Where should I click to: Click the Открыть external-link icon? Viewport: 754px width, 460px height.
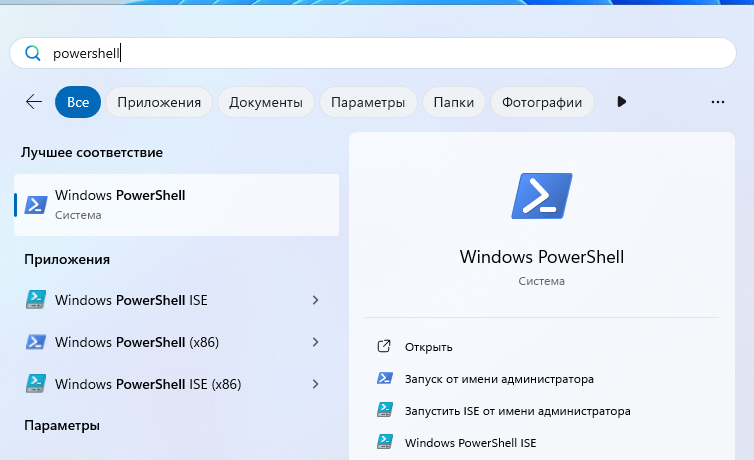[x=384, y=346]
